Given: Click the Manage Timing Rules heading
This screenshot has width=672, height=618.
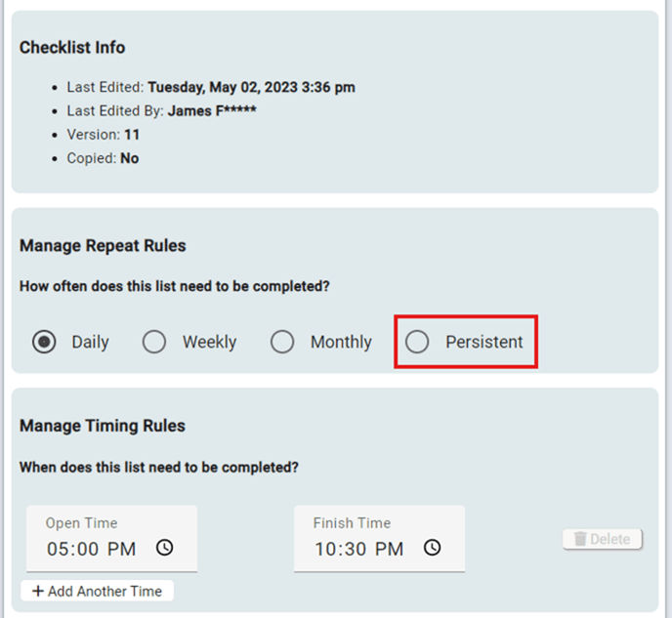Looking at the screenshot, I should 103,425.
